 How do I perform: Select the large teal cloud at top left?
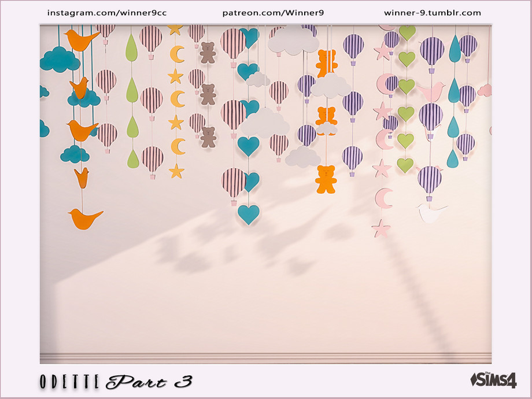tap(60, 59)
